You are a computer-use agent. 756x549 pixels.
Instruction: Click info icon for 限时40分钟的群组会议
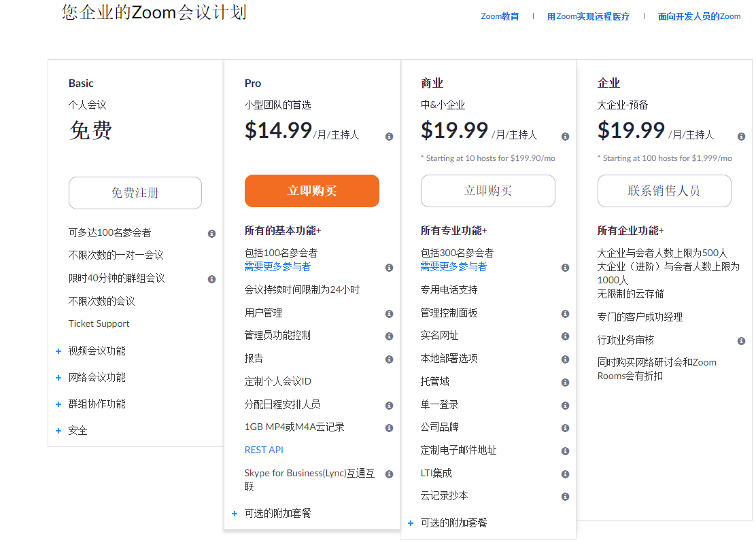click(x=211, y=279)
